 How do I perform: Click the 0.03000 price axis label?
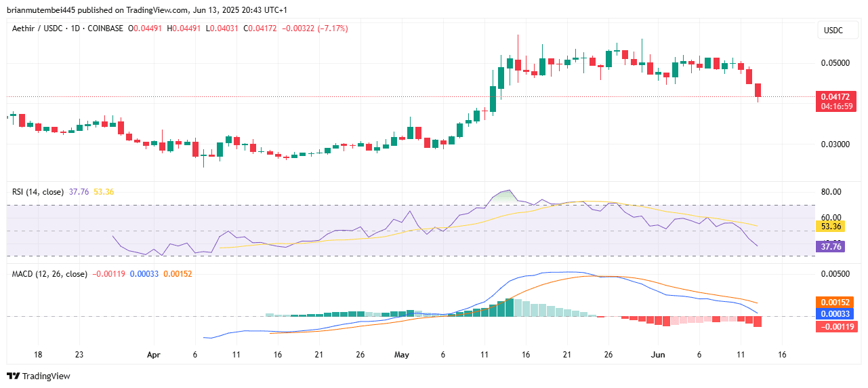point(835,144)
